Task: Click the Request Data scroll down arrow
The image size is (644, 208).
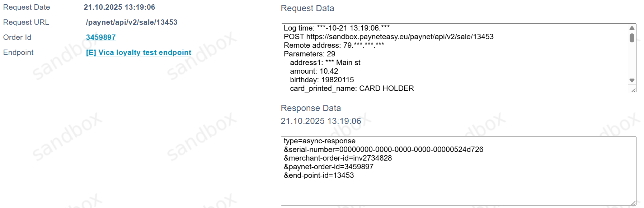Action: coord(632,80)
